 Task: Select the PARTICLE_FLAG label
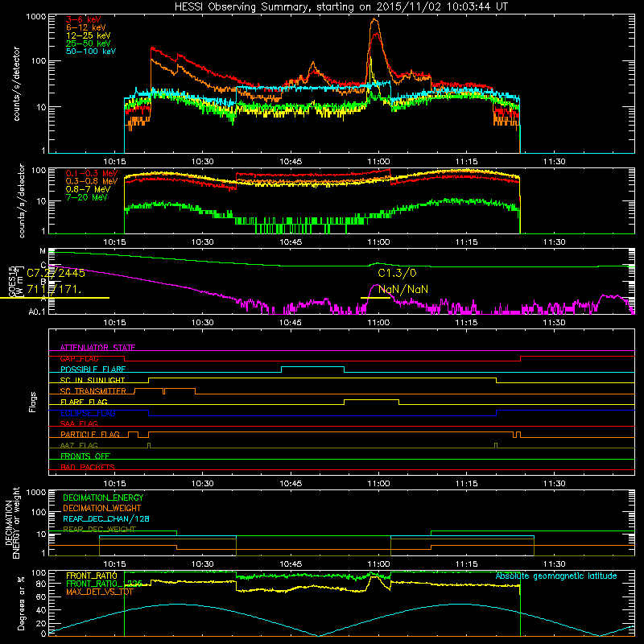(x=90, y=434)
